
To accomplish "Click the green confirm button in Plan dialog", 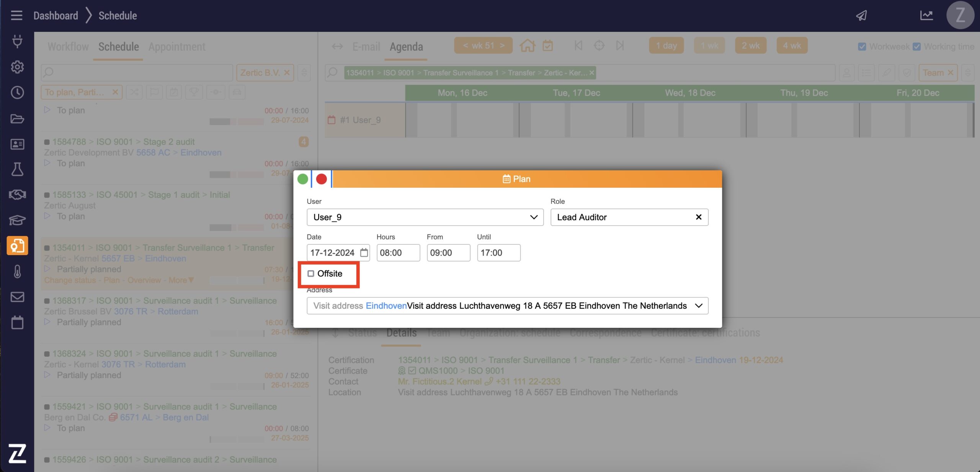I will pos(303,179).
